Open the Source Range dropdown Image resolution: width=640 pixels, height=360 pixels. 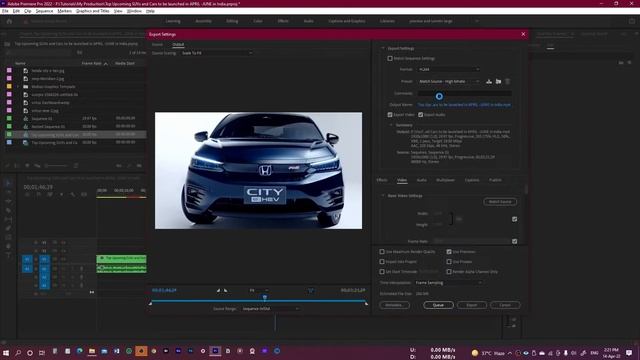point(270,309)
